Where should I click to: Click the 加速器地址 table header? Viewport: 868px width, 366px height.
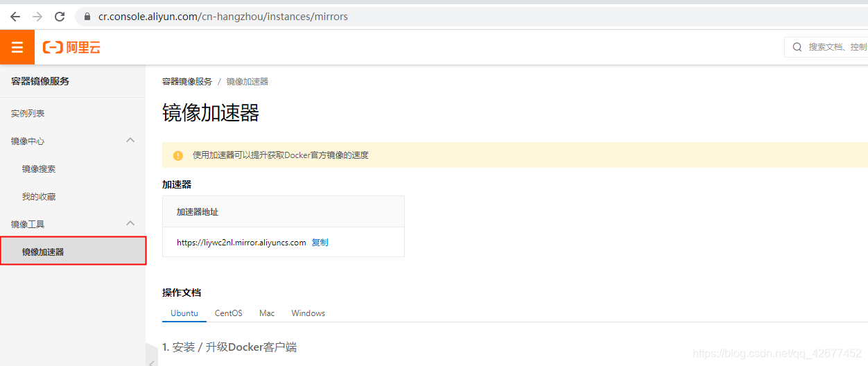coord(198,211)
